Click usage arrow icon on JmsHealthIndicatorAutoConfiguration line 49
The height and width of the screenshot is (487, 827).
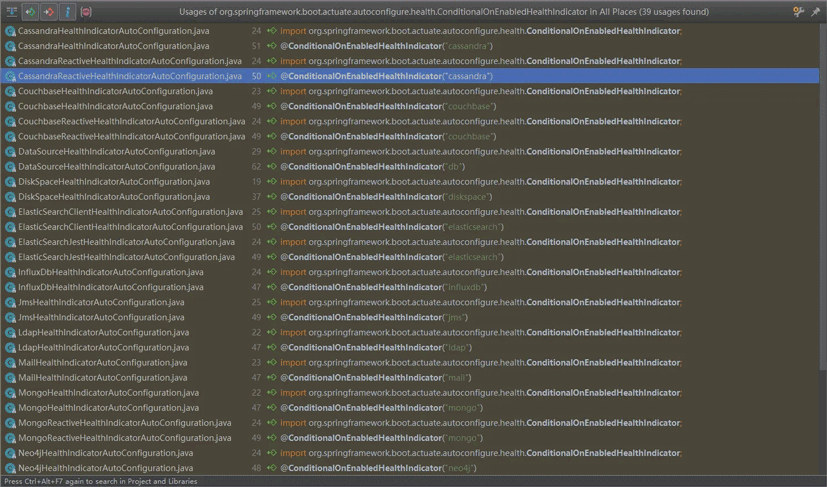(272, 317)
